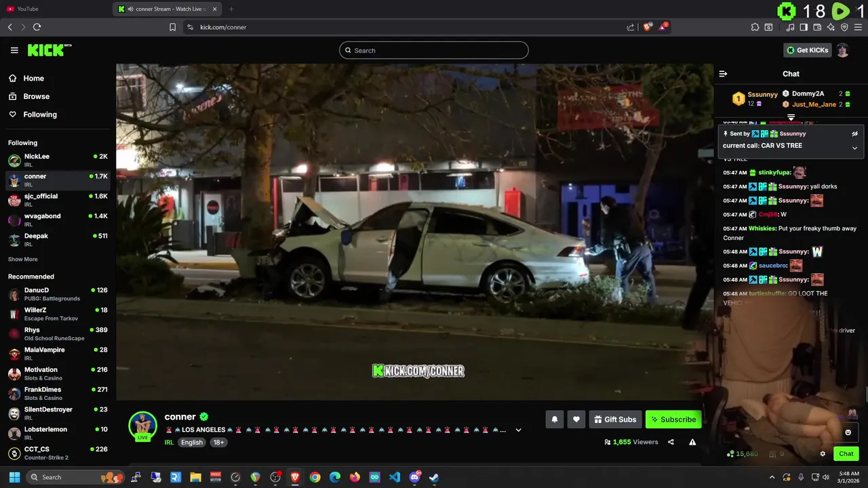The image size is (868, 488).
Task: Open chat settings gear icon
Action: point(823,454)
